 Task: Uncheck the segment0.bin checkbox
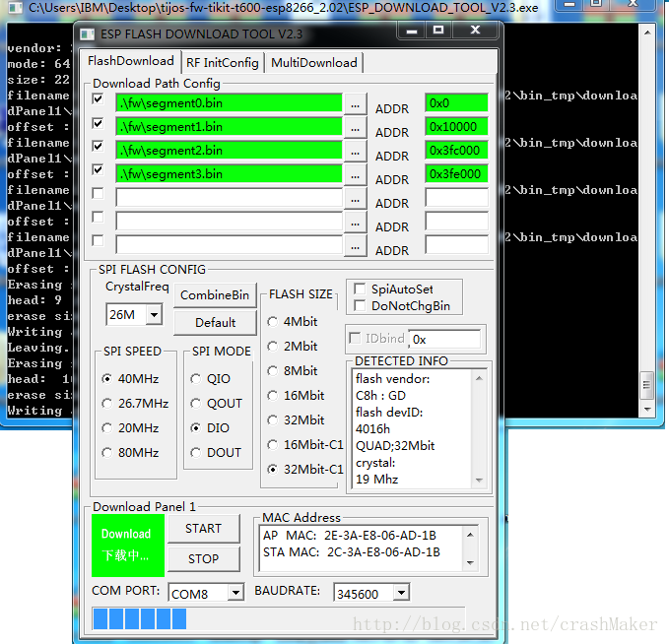98,98
